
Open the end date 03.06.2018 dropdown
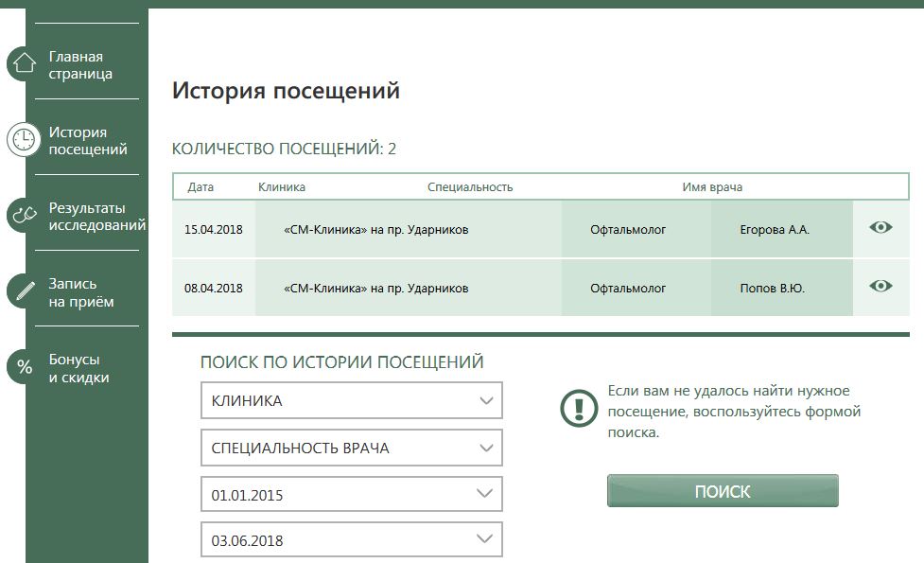click(x=351, y=540)
